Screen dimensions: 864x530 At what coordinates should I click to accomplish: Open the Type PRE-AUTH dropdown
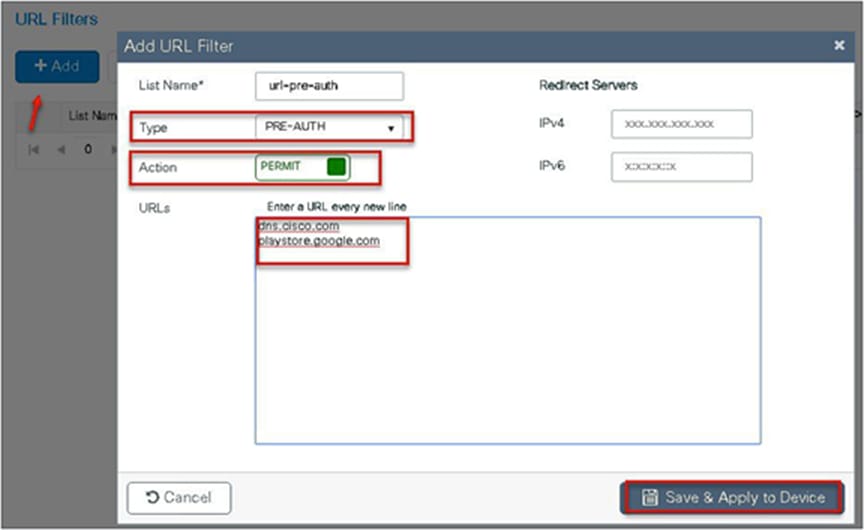point(330,127)
